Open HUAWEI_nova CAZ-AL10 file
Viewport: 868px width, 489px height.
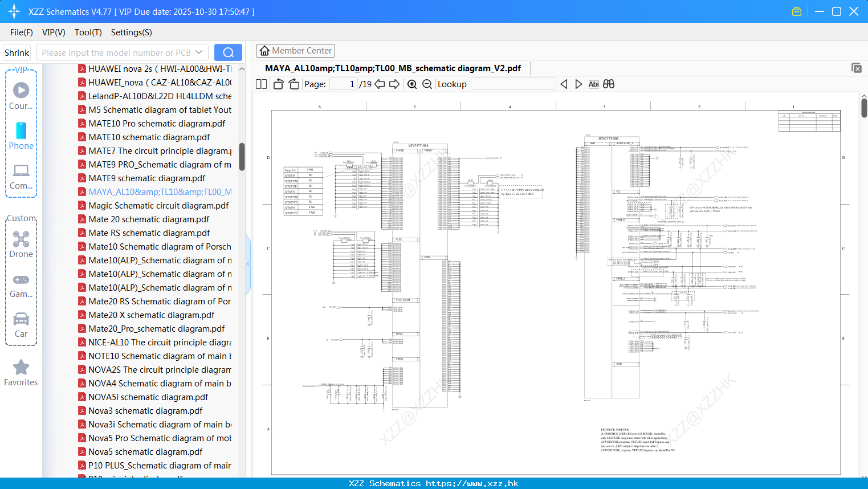pyautogui.click(x=154, y=82)
